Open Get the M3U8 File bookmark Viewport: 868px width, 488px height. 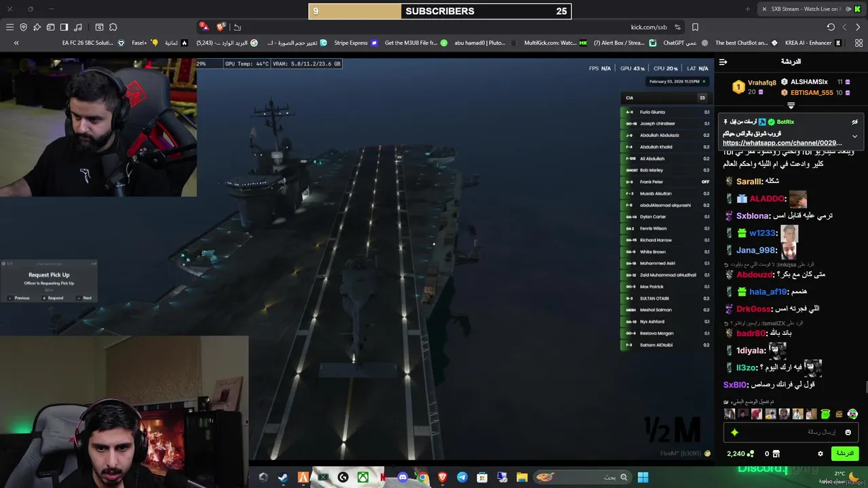(416, 43)
